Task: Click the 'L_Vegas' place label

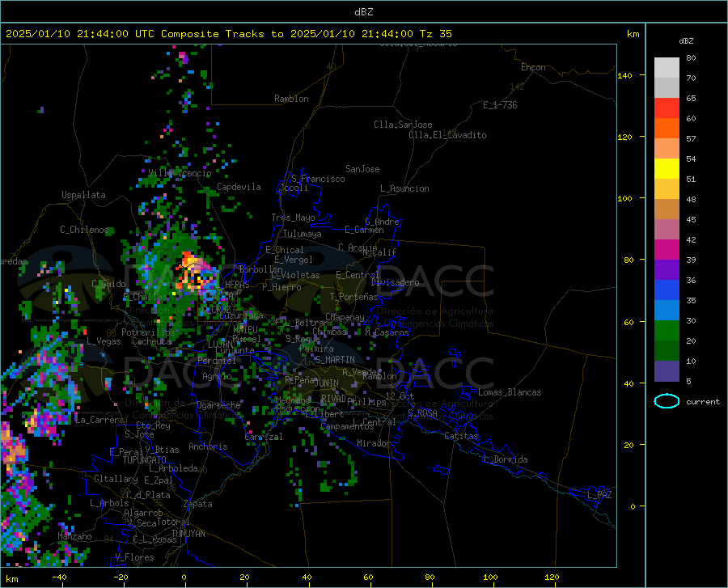Action: tap(104, 341)
